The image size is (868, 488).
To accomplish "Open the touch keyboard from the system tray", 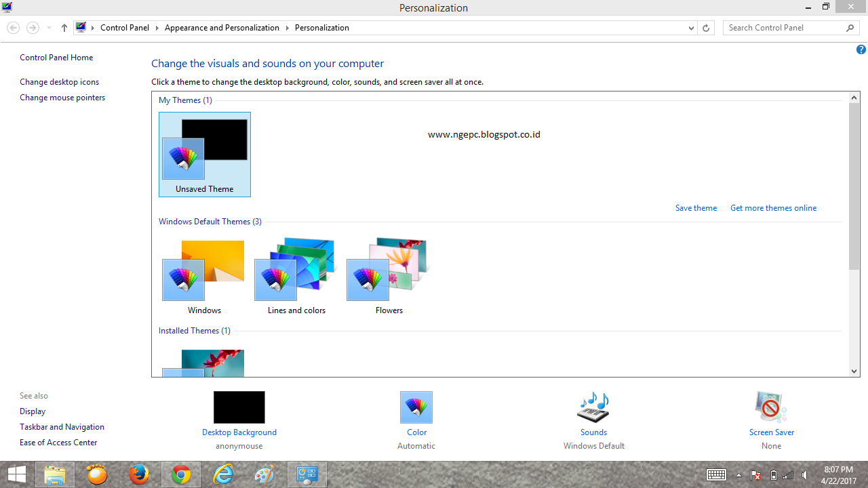I will coord(716,474).
